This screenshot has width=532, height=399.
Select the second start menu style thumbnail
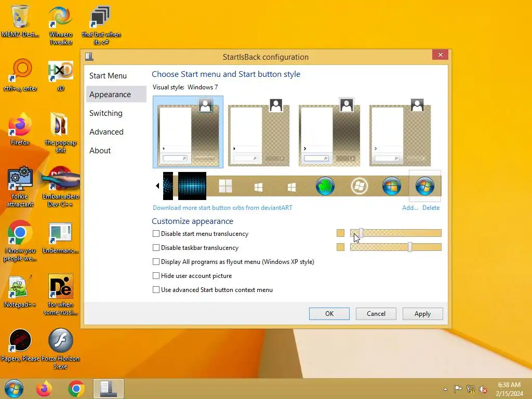[x=259, y=132]
